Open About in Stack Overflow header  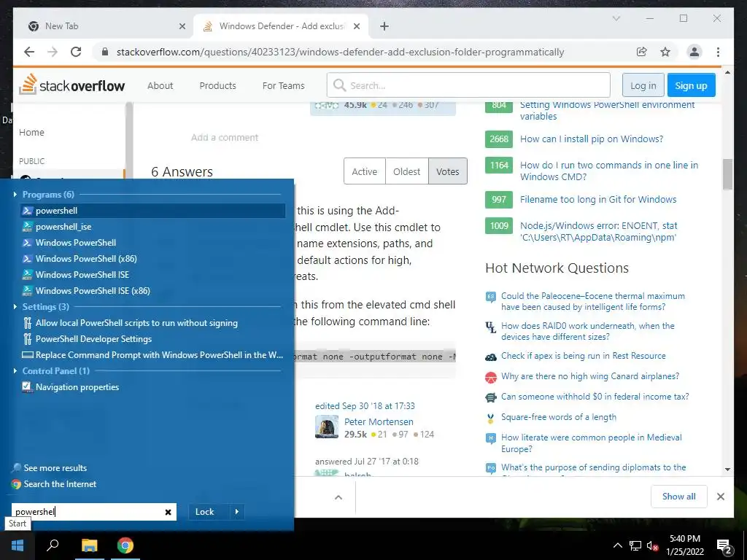pyautogui.click(x=160, y=86)
